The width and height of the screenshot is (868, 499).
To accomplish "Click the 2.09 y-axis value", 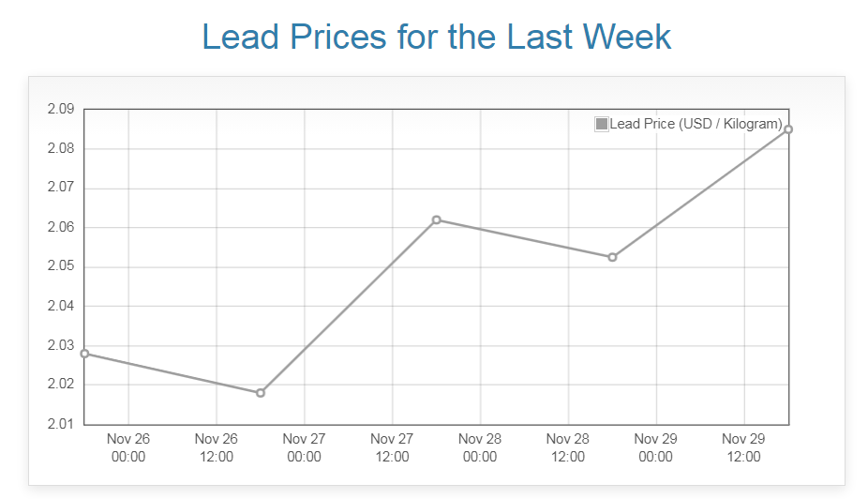I will click(60, 110).
